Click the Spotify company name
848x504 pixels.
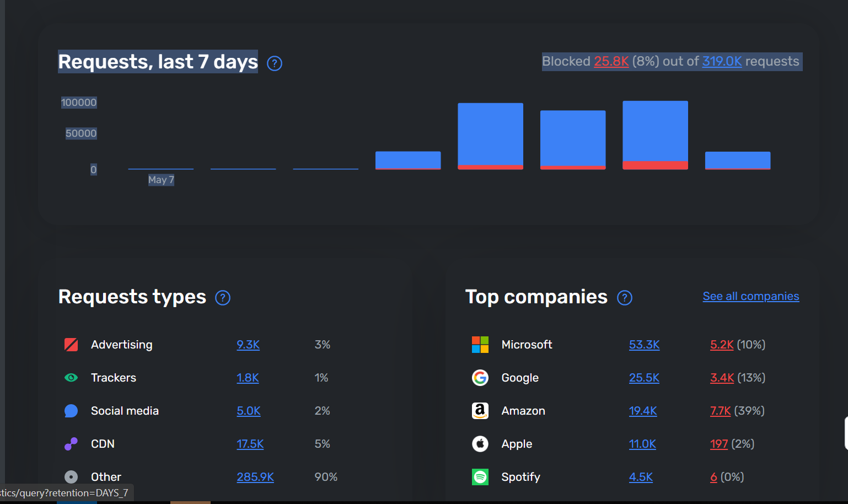(520, 477)
